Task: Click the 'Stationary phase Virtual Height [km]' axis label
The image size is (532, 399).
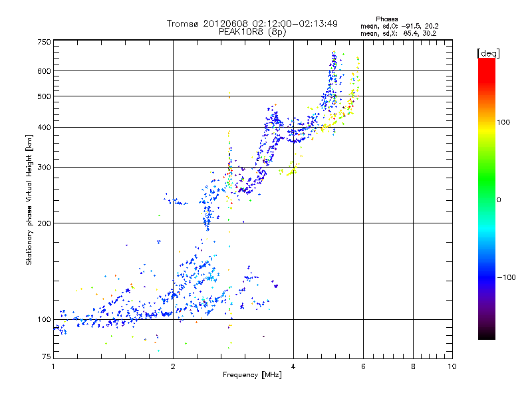Action: (x=29, y=200)
